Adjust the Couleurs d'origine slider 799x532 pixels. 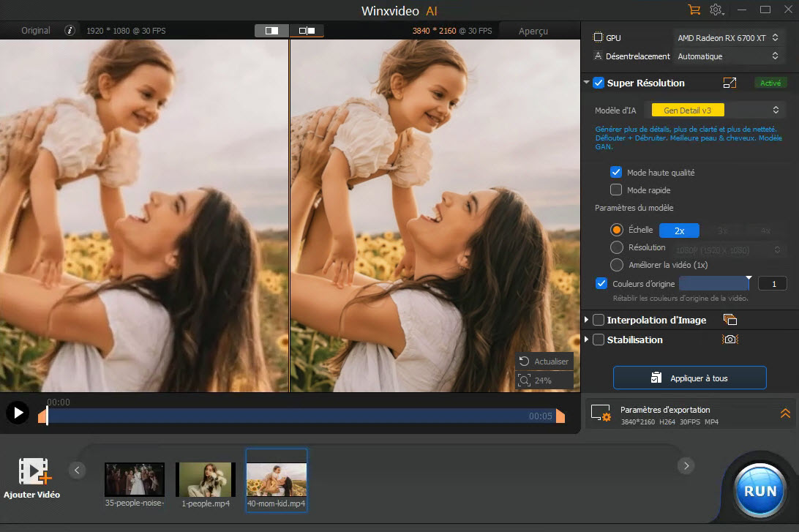tap(716, 283)
